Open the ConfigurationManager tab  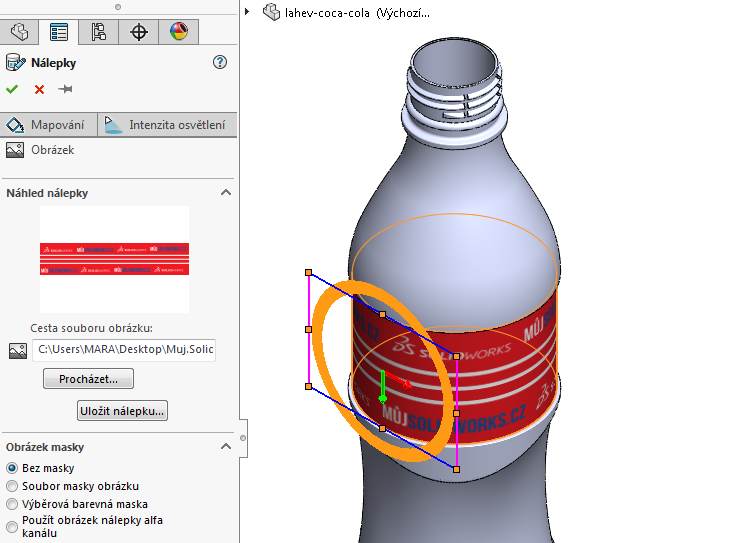(99, 33)
